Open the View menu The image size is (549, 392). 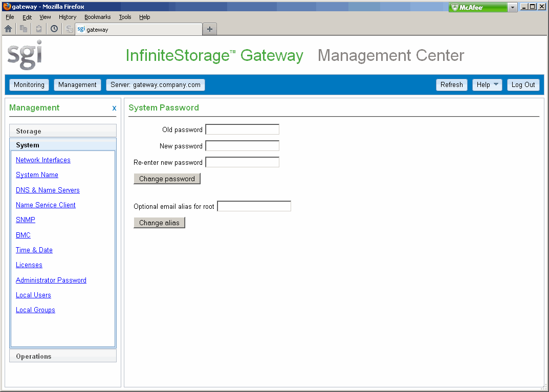(x=45, y=17)
